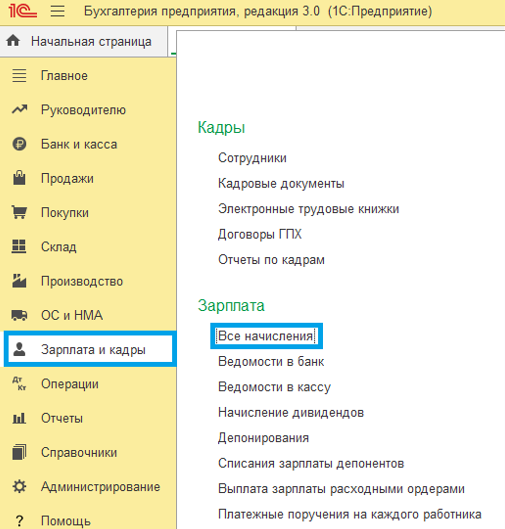The height and width of the screenshot is (529, 505).
Task: Click the Справочники books icon
Action: tap(19, 452)
